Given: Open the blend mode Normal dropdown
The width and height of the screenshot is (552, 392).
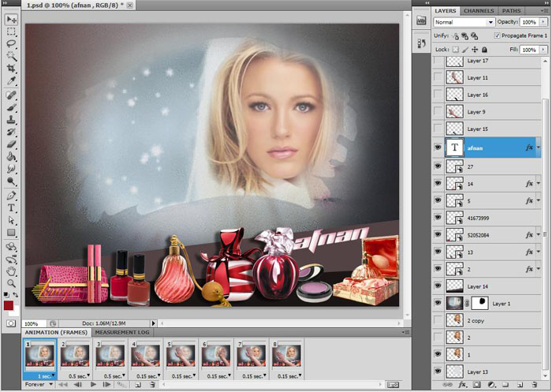Looking at the screenshot, I should coord(464,22).
